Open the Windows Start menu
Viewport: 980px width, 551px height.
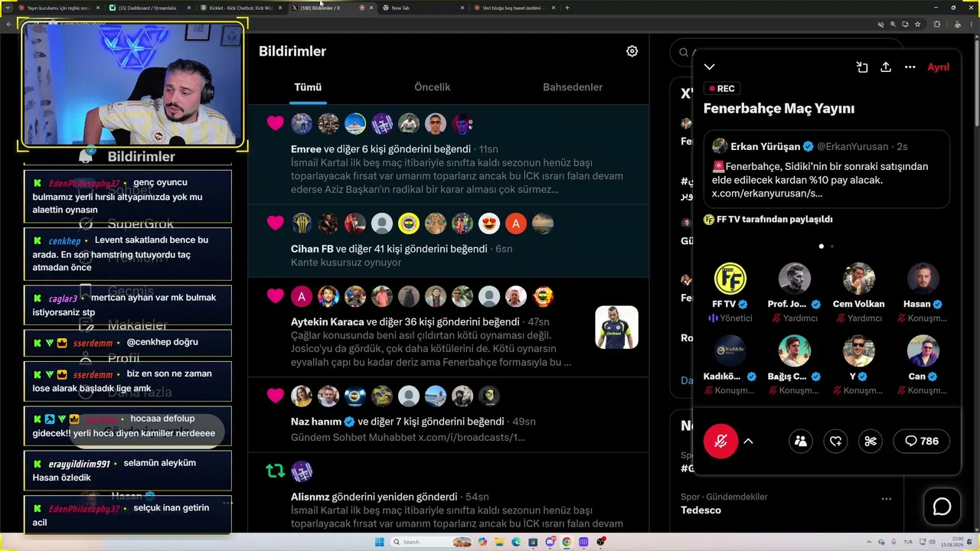click(x=379, y=542)
